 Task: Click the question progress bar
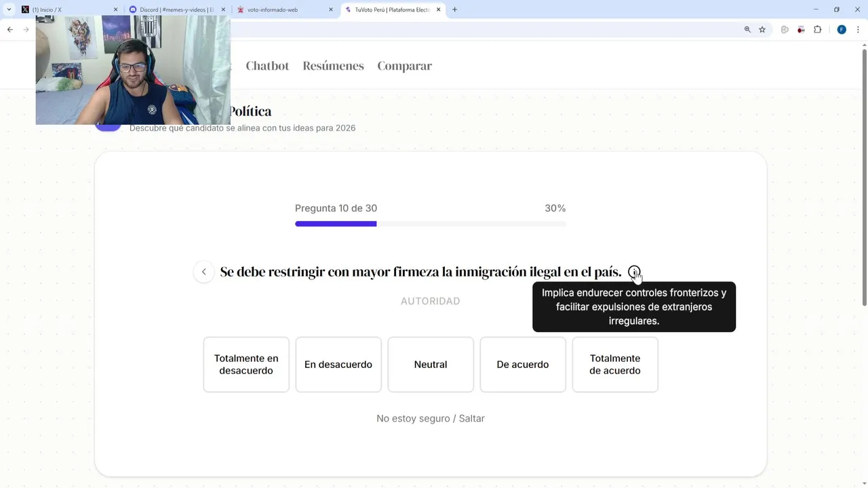pyautogui.click(x=431, y=224)
